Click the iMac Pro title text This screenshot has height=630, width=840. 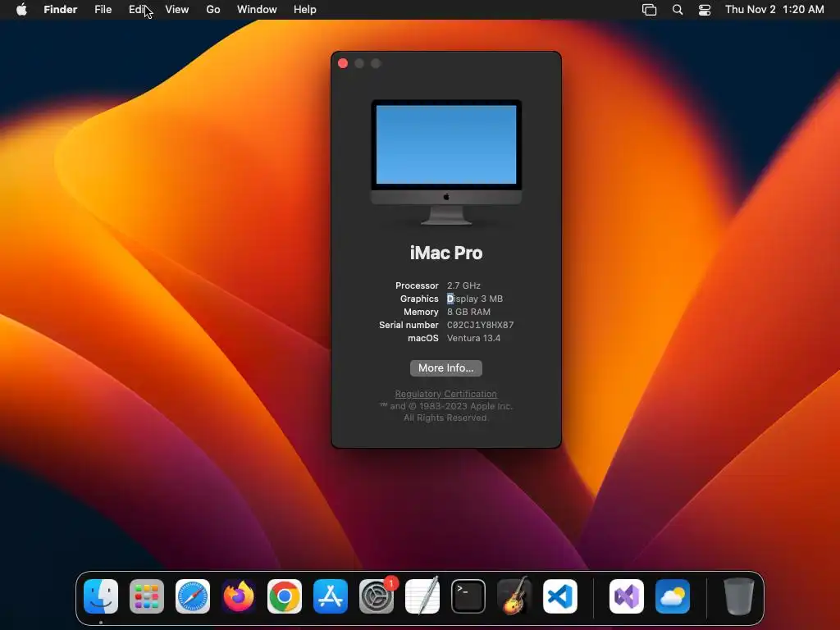tap(446, 253)
